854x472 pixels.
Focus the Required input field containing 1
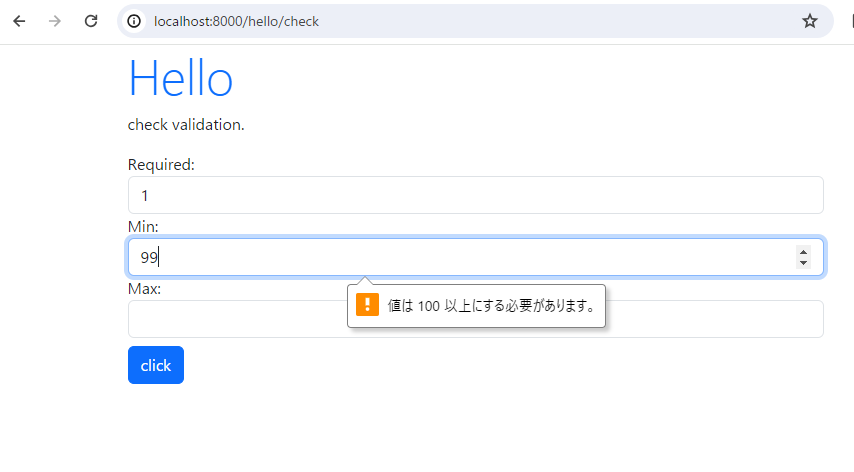[x=475, y=195]
